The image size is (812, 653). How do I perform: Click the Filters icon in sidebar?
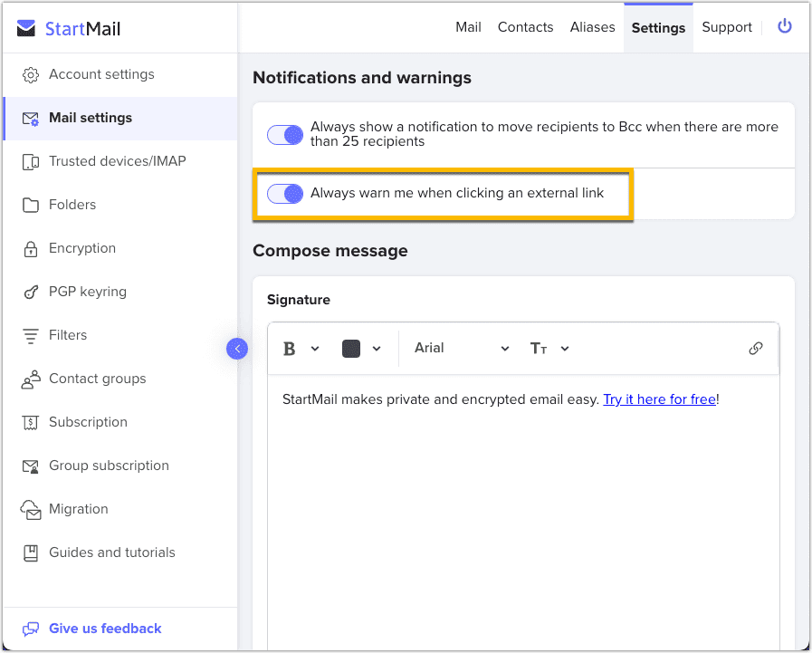coord(31,335)
